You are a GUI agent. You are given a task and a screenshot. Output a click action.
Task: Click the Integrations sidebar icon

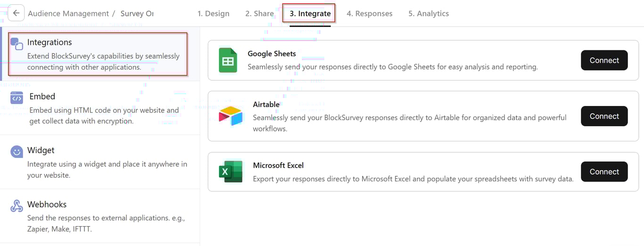click(x=17, y=44)
